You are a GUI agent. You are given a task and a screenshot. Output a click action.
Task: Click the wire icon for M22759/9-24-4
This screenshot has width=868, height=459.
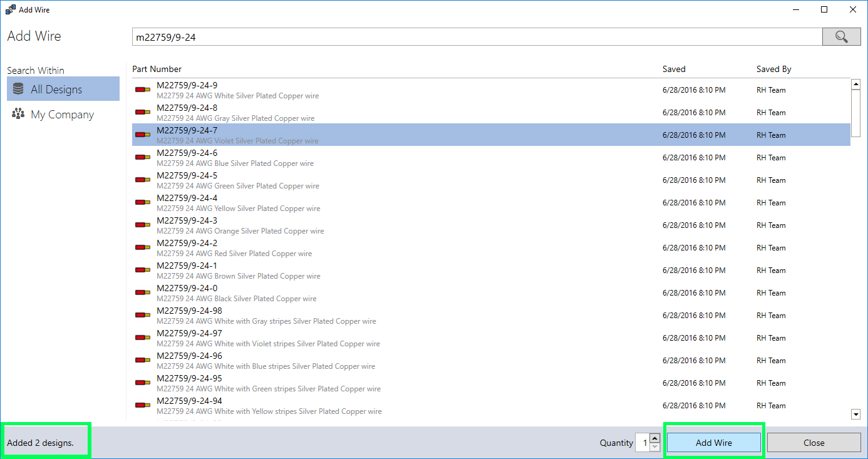pos(143,203)
